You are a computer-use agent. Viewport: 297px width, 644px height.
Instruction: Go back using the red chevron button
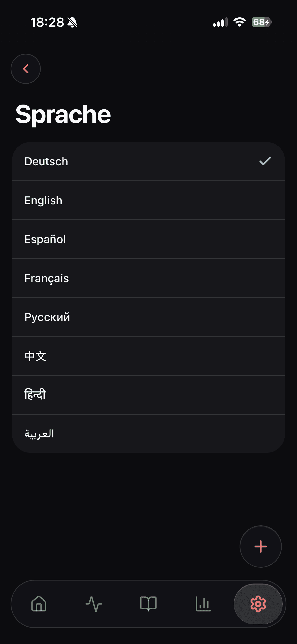coord(26,69)
